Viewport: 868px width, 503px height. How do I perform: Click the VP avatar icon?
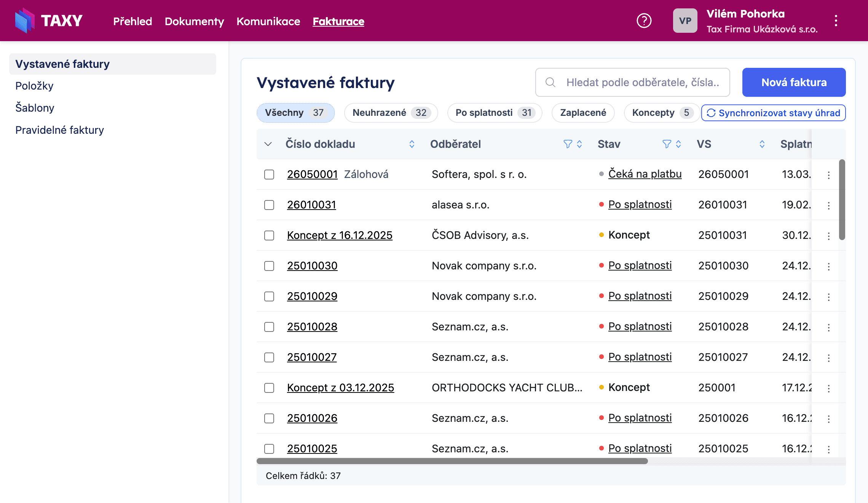tap(685, 21)
